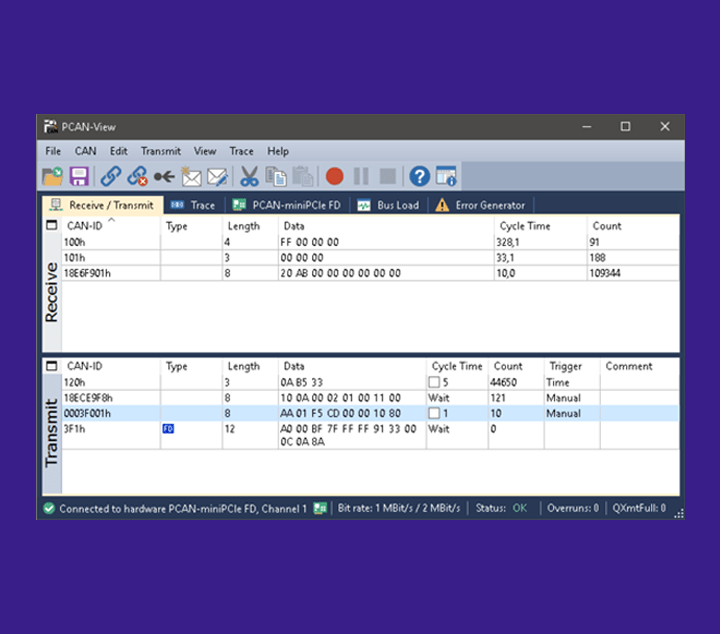Enable cycle time checkbox for 120h message
Viewport: 720px width, 634px height.
[x=434, y=382]
